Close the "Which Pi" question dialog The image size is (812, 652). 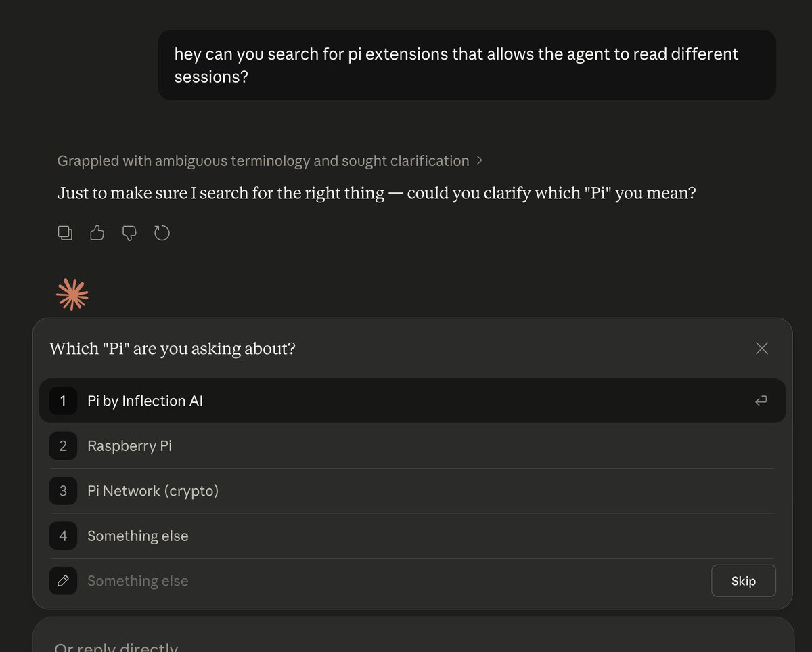coord(762,348)
